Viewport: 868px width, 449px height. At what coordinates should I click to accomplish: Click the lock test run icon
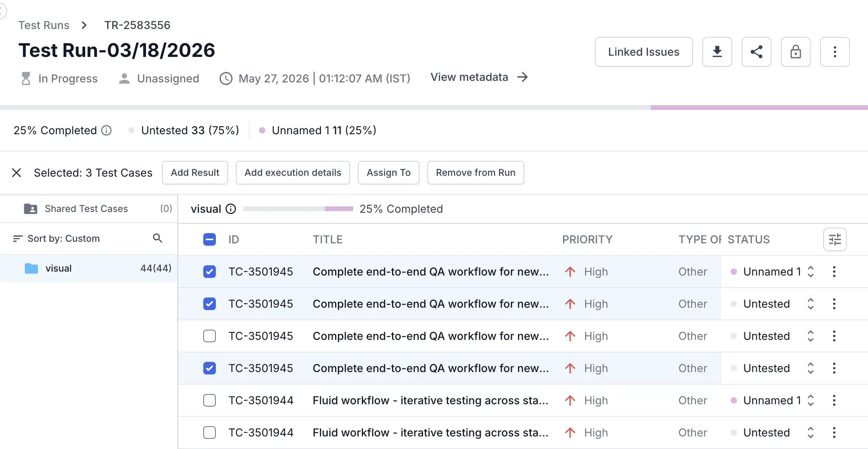click(x=795, y=52)
